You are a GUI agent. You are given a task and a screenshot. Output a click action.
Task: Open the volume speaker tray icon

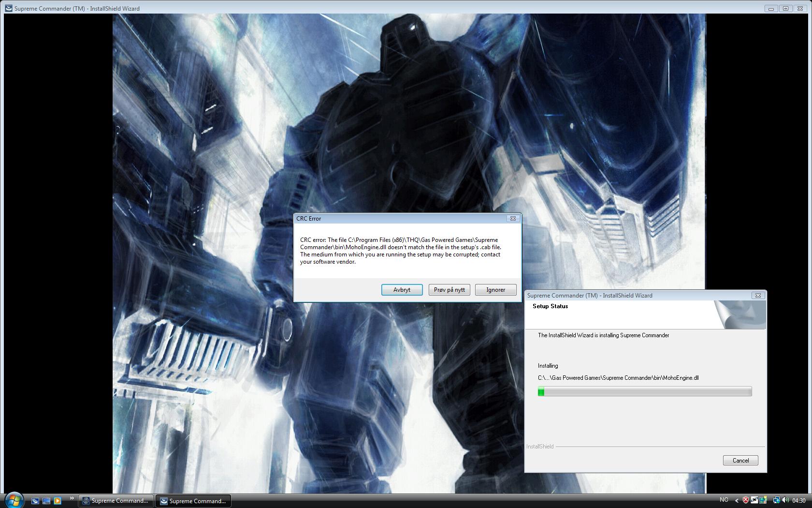click(785, 501)
